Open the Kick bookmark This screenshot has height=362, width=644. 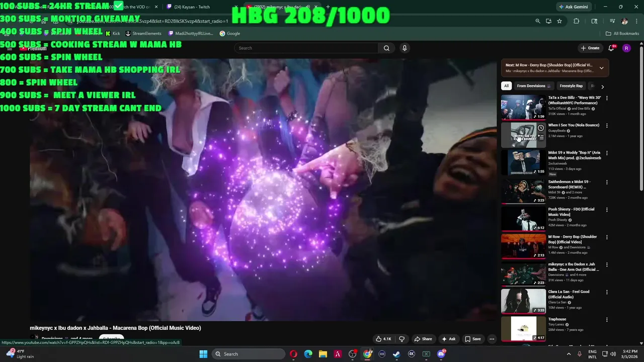tap(113, 34)
